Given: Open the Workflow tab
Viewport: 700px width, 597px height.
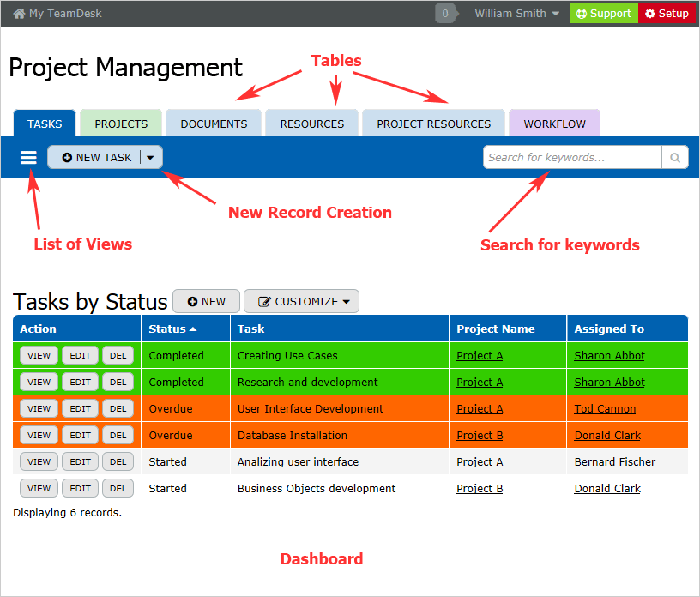Looking at the screenshot, I should [x=554, y=124].
